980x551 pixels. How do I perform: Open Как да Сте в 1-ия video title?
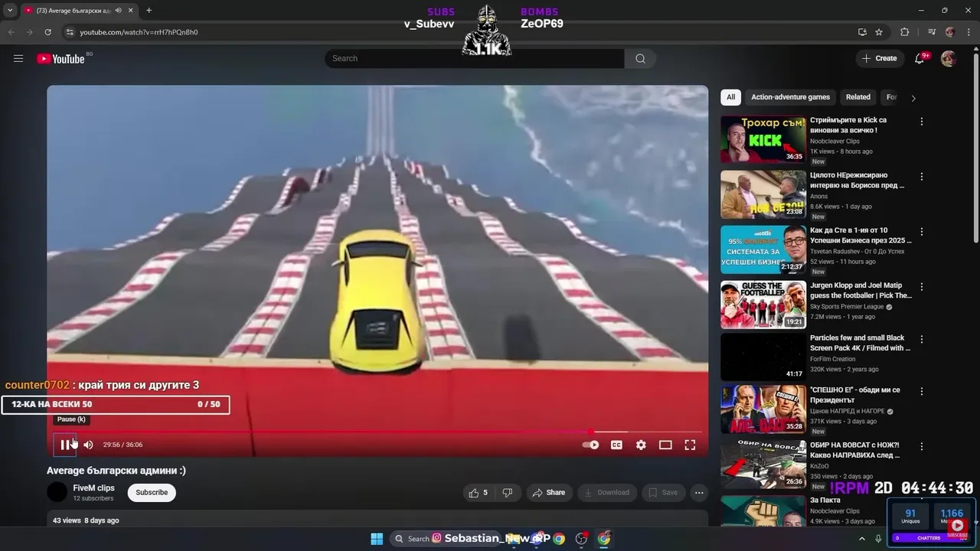(861, 235)
